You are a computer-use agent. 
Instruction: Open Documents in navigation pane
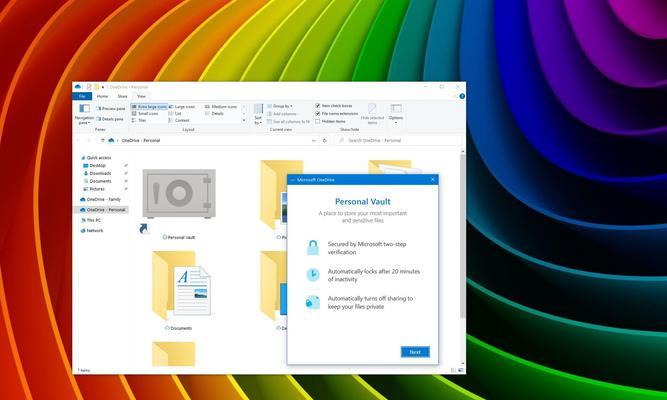97,181
